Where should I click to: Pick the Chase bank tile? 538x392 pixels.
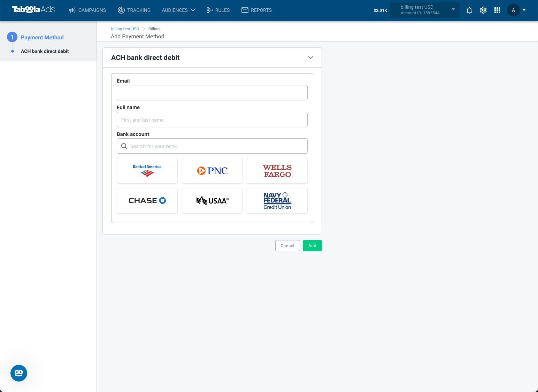pos(147,201)
